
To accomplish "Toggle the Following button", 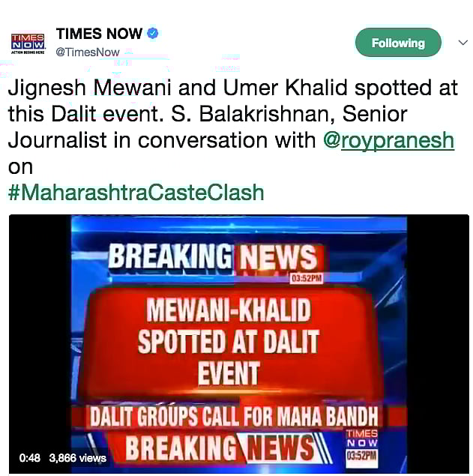I will coord(398,43).
